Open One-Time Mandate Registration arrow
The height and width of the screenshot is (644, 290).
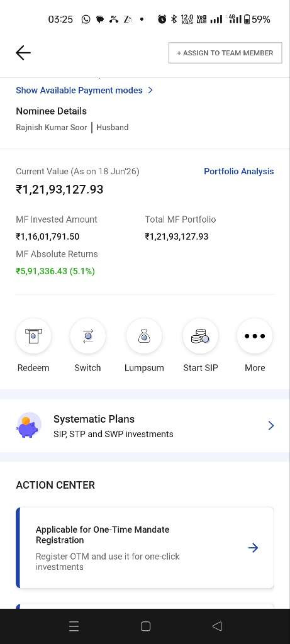click(x=253, y=548)
